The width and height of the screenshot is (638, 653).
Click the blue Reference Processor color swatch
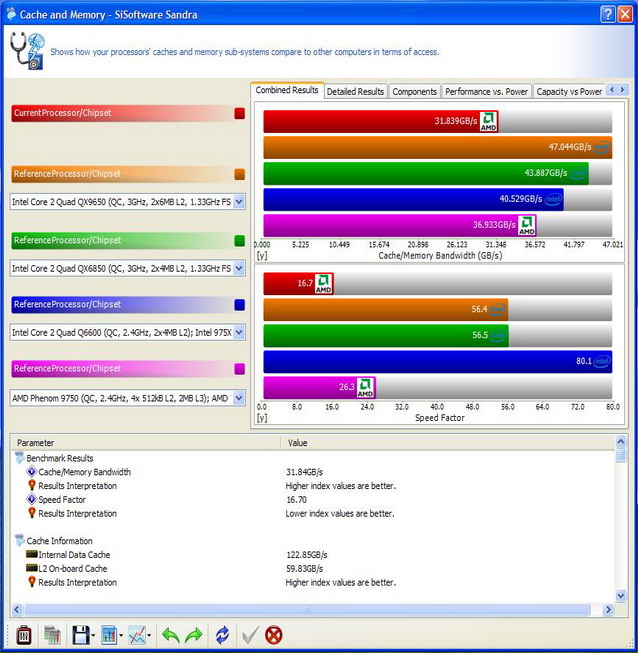click(239, 305)
